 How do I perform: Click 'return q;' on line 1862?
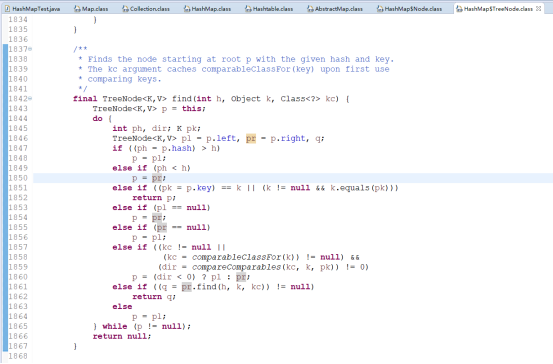tap(154, 297)
